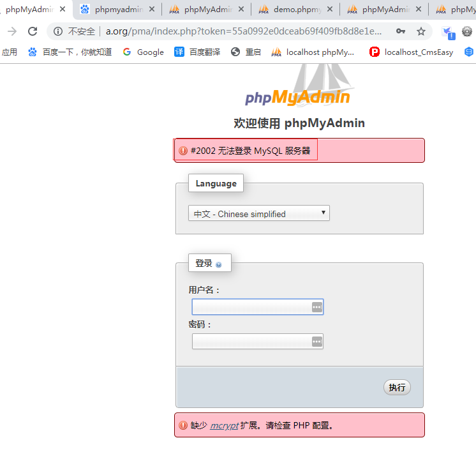Click the globe icon beside 重启
The width and height of the screenshot is (476, 454).
[x=235, y=52]
